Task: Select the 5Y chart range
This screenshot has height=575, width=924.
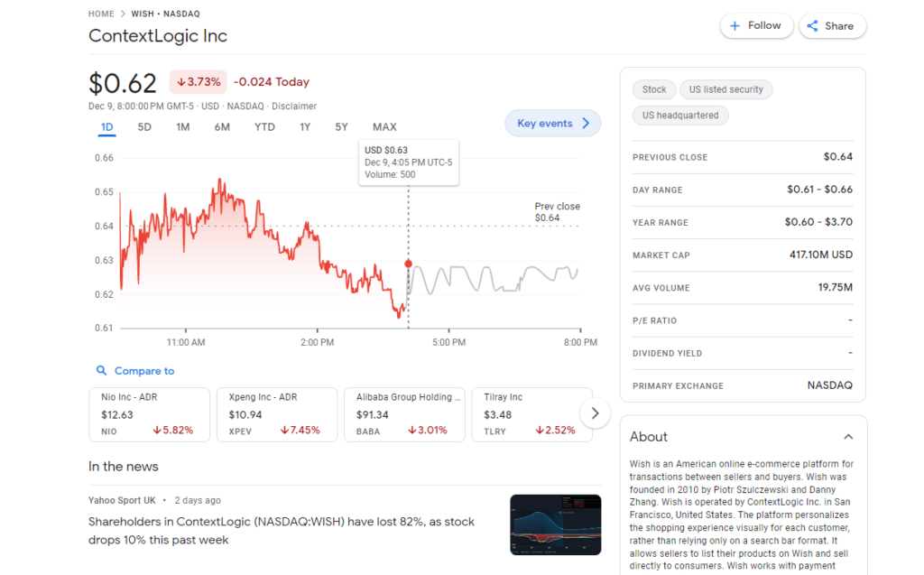Action: coord(341,126)
